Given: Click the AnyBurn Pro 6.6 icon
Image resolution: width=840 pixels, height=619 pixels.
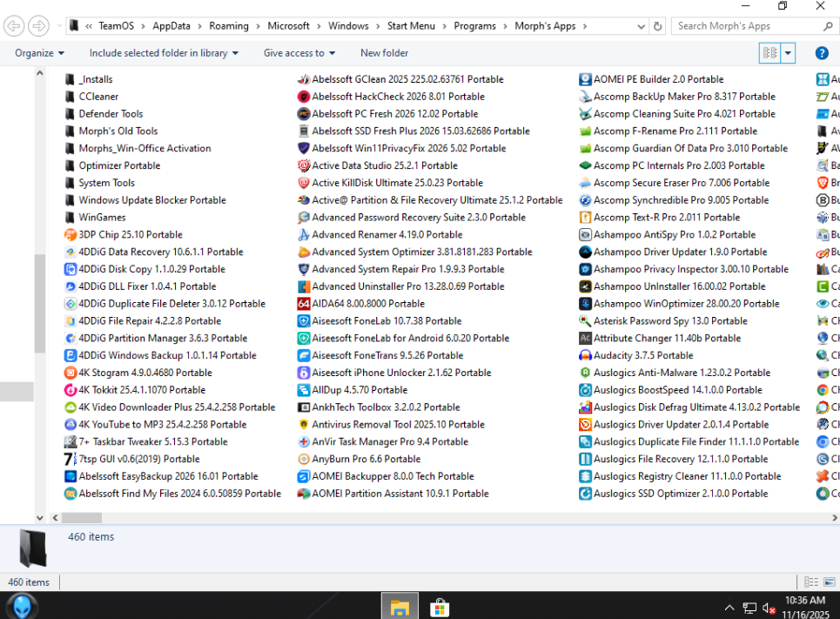Looking at the screenshot, I should [304, 459].
